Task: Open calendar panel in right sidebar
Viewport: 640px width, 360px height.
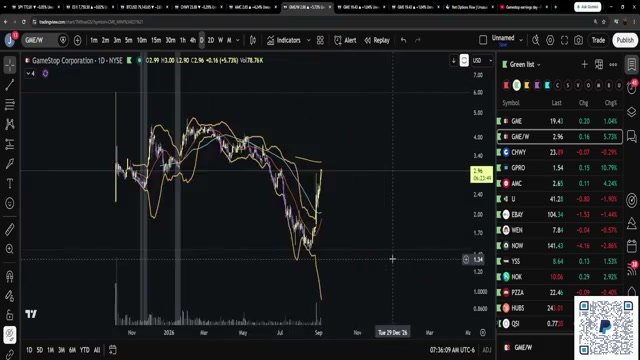Action: click(x=631, y=246)
